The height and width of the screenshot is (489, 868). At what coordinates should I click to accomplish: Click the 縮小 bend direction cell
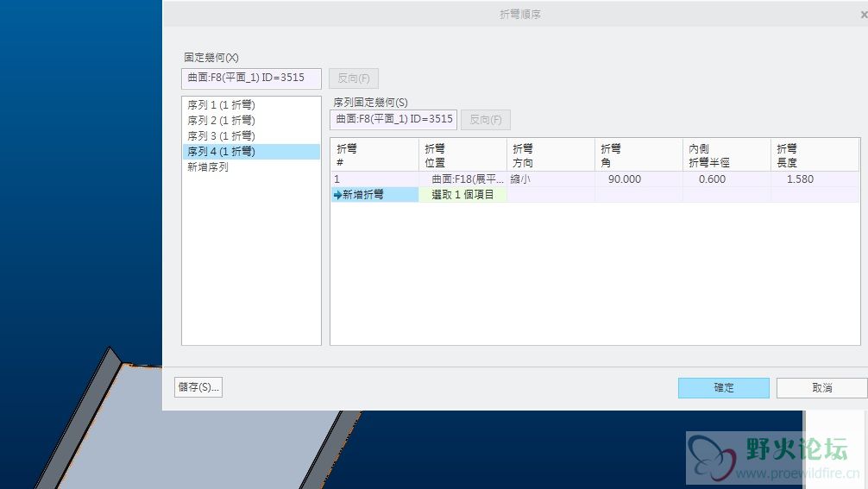(x=550, y=179)
